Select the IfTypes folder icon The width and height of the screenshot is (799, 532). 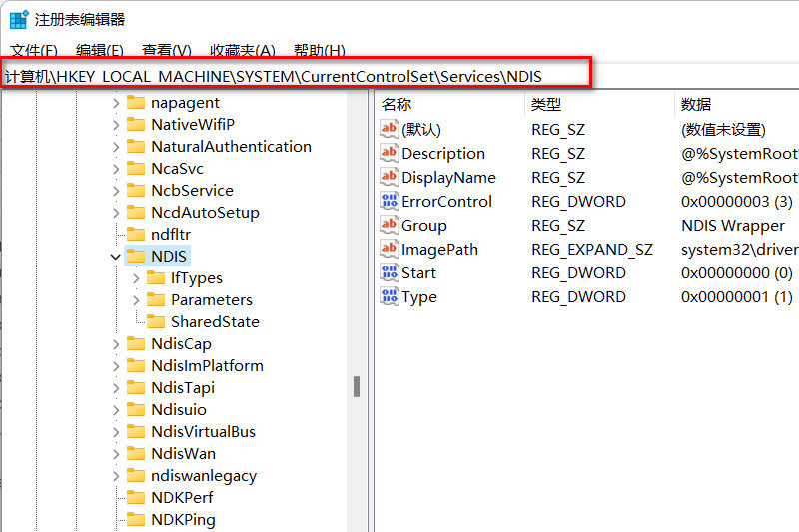click(156, 277)
